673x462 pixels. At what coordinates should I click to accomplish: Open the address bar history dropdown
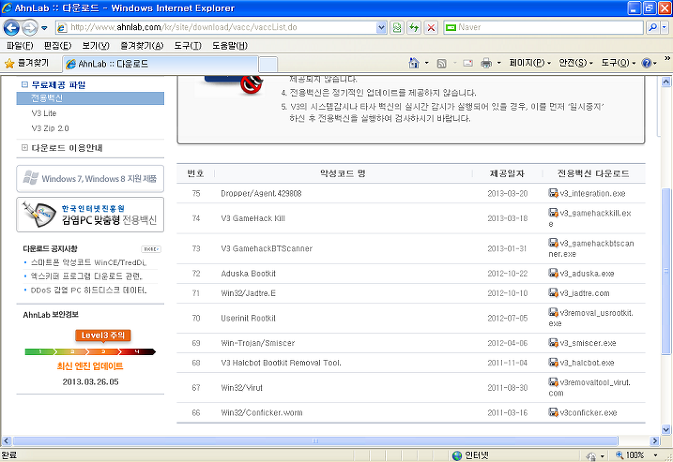pos(381,27)
